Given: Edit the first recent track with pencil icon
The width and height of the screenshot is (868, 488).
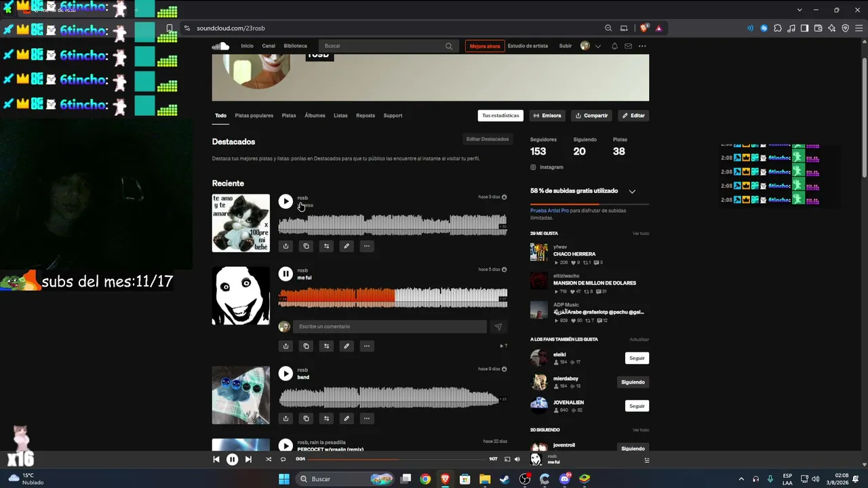Looking at the screenshot, I should pos(347,246).
